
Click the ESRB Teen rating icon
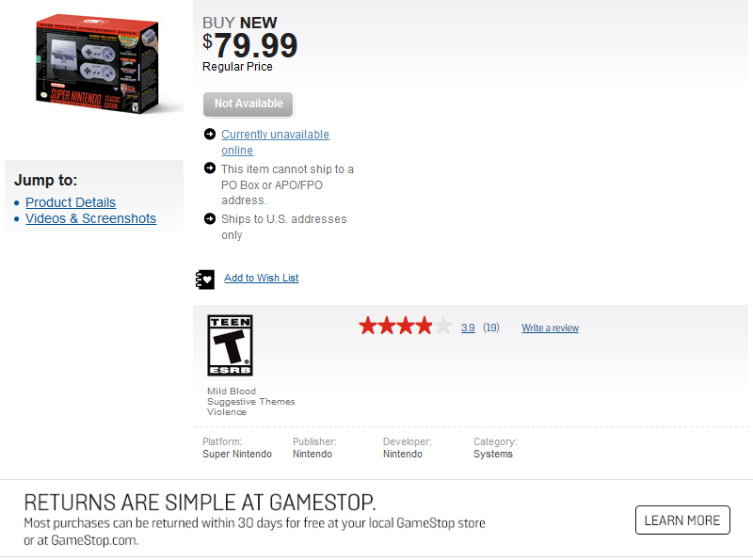[x=230, y=345]
